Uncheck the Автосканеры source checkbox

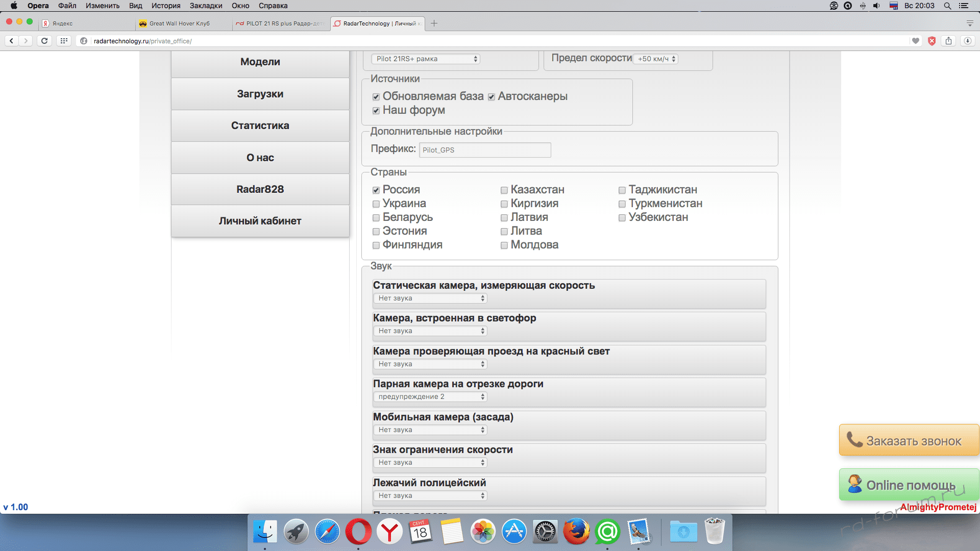tap(492, 97)
